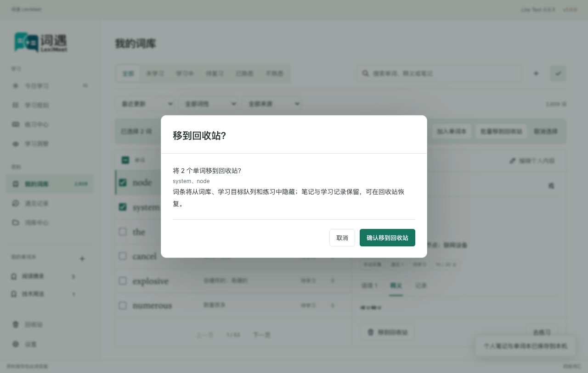Click the 去练习 button at bottom right
Screen dimensions: 588x373
pyautogui.click(x=542, y=332)
